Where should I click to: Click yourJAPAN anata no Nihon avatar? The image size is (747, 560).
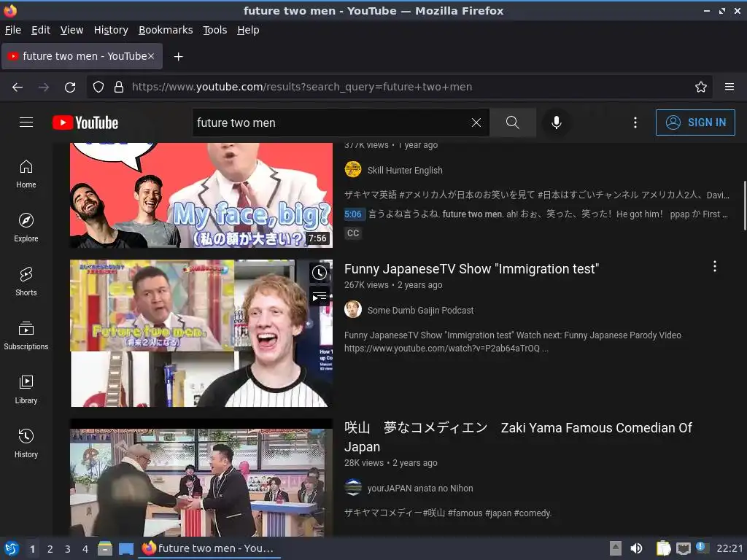click(x=353, y=488)
